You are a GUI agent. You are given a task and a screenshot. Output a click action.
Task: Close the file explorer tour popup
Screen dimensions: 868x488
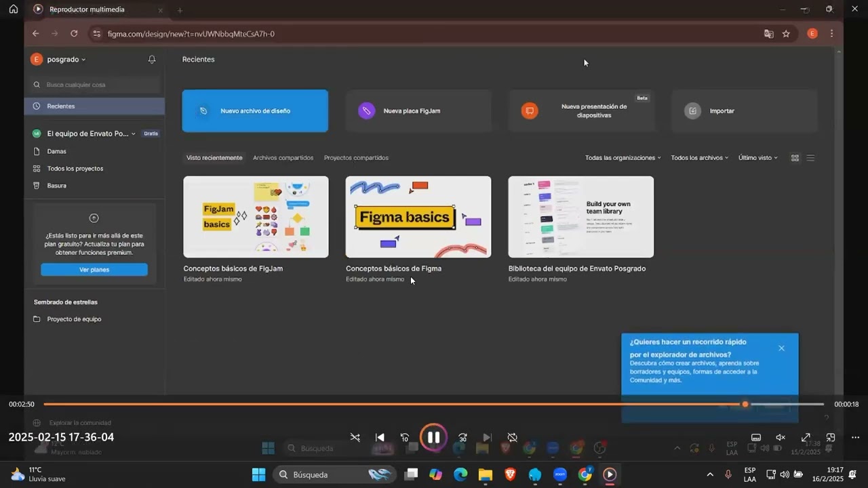pyautogui.click(x=781, y=348)
